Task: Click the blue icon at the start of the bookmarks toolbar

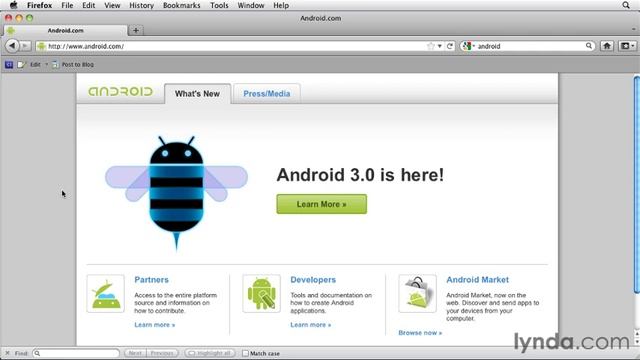Action: (x=9, y=64)
